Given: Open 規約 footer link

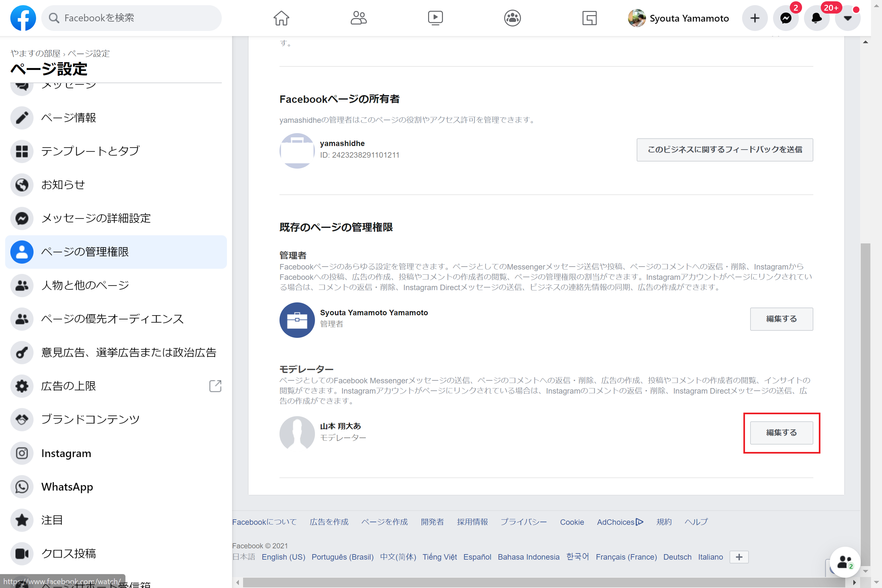Looking at the screenshot, I should point(664,522).
